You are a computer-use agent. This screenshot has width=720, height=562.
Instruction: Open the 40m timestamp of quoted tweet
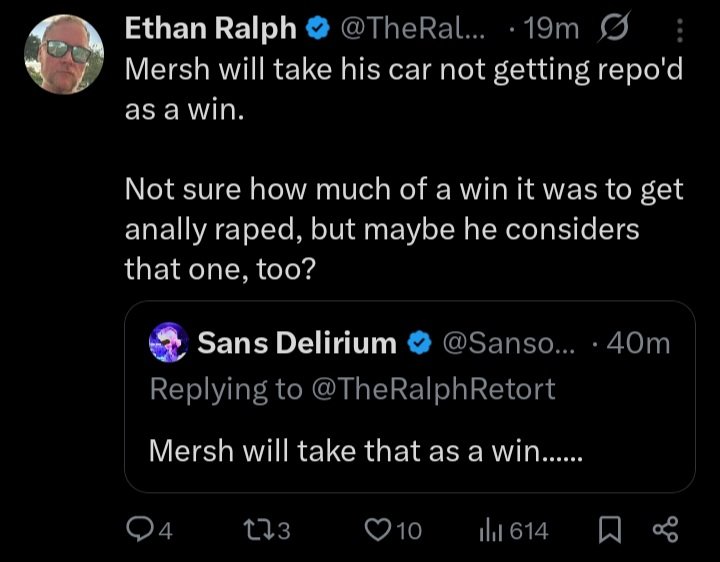(638, 343)
